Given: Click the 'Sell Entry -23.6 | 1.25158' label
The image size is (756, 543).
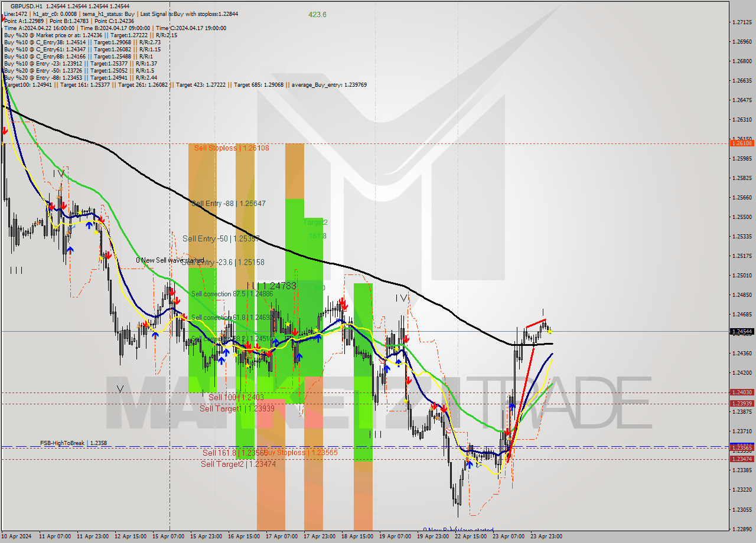Looking at the screenshot, I should 223,262.
